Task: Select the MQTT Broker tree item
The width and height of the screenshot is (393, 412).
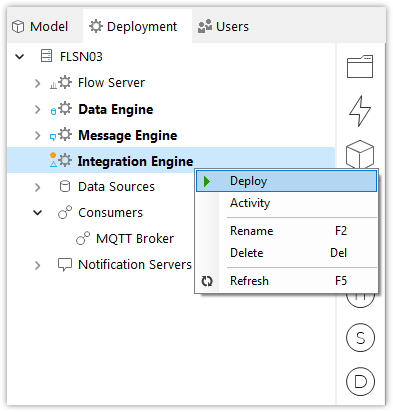Action: 135,239
